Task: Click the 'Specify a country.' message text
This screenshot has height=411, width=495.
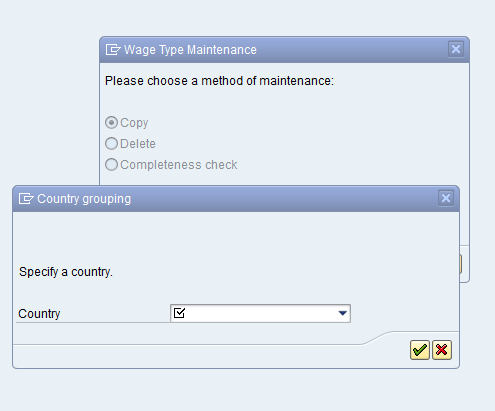Action: coord(66,272)
